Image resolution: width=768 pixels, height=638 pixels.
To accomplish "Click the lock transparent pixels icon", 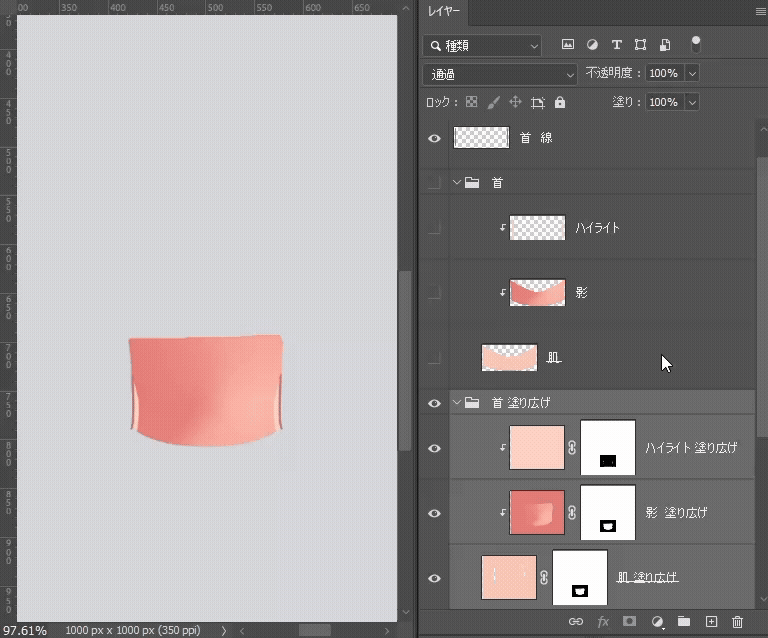I will point(471,102).
